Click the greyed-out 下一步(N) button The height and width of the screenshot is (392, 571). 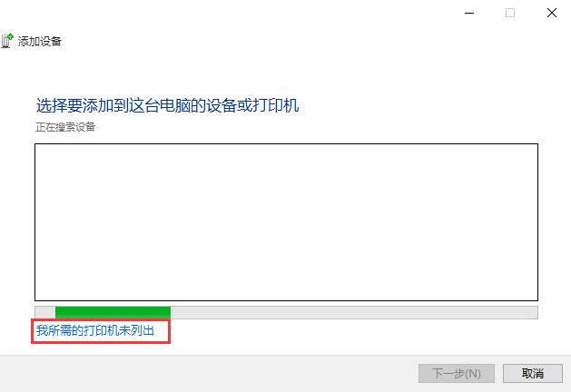[457, 373]
